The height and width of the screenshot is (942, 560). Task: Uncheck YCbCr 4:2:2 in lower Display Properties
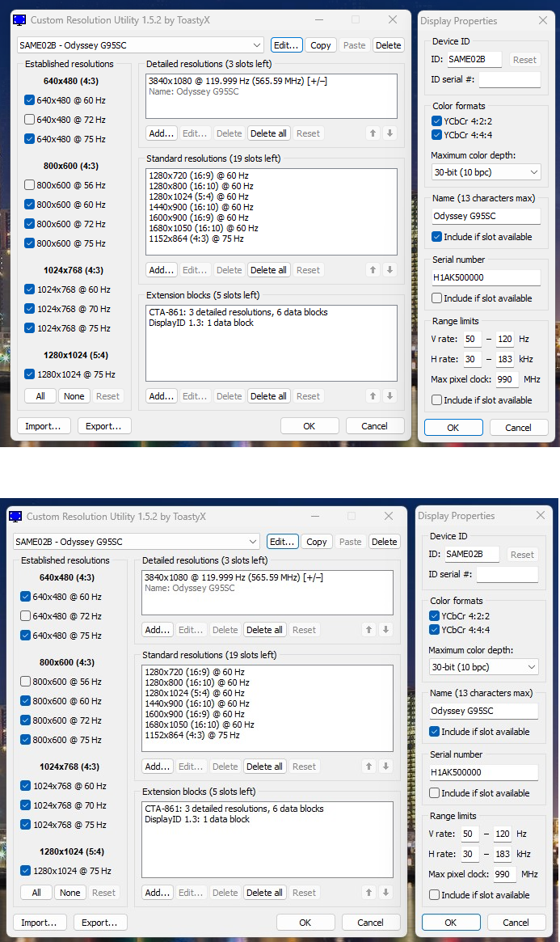pos(435,616)
